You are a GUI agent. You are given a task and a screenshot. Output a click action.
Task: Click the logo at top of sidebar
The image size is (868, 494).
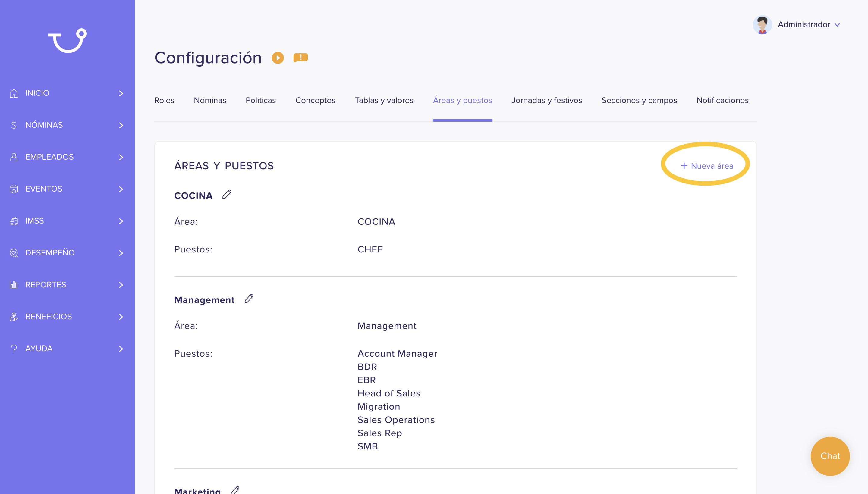tap(67, 40)
